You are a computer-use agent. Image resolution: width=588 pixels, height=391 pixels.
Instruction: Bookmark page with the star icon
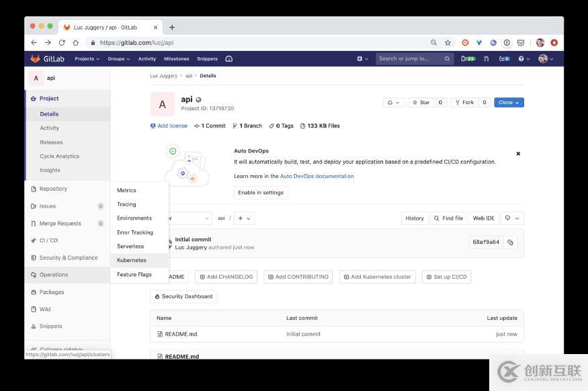[448, 43]
